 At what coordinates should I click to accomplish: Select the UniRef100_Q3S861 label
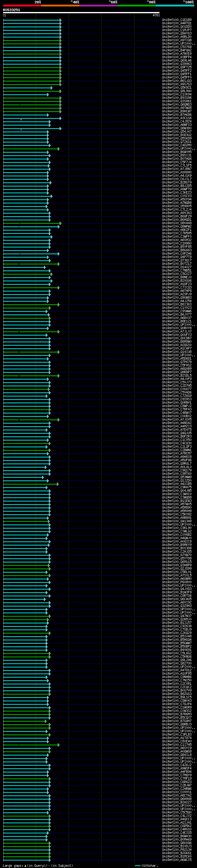coord(177,101)
